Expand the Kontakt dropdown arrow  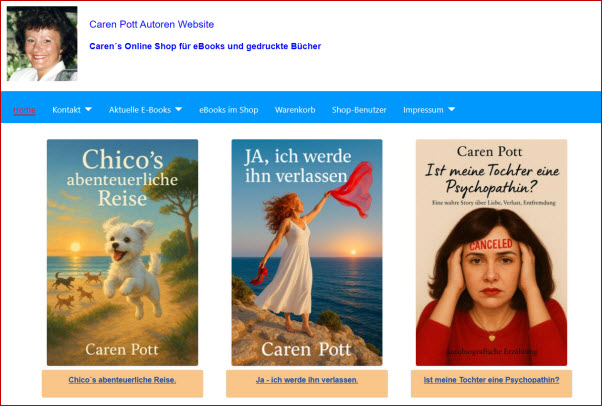(x=88, y=110)
